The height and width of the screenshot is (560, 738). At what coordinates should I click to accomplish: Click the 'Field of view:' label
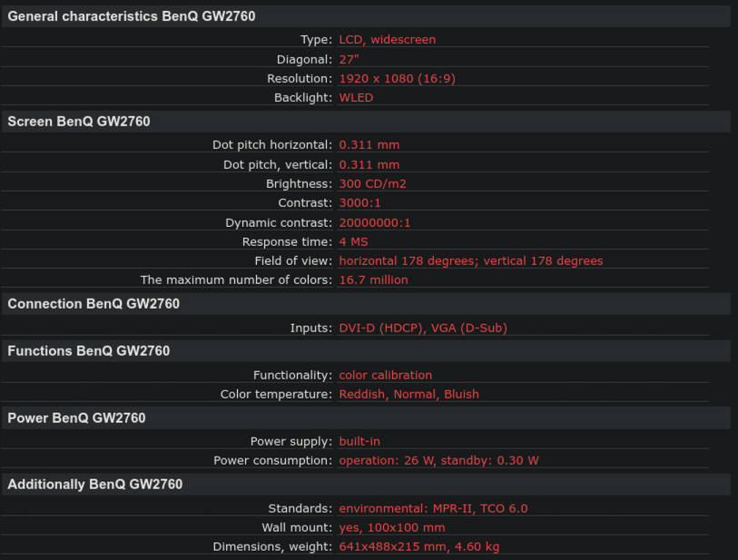click(294, 261)
